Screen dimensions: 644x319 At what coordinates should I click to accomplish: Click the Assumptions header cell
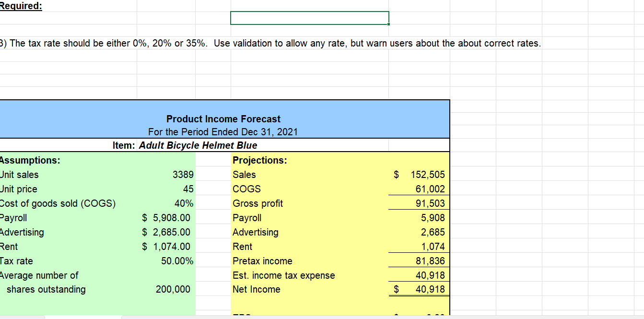click(29, 160)
